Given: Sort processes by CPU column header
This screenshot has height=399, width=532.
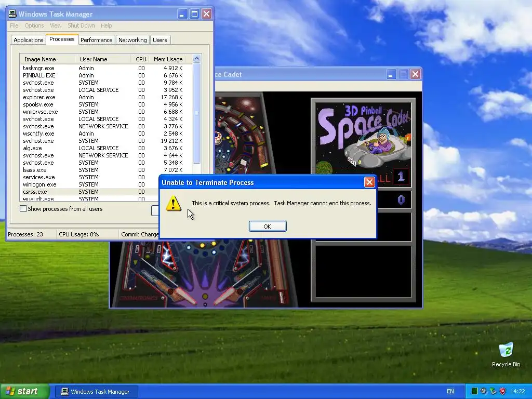Looking at the screenshot, I should pos(140,59).
